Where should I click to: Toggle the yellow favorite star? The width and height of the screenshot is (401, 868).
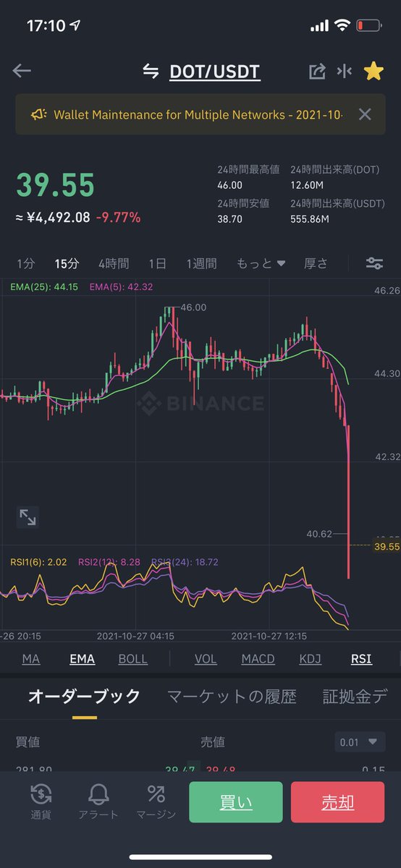373,71
